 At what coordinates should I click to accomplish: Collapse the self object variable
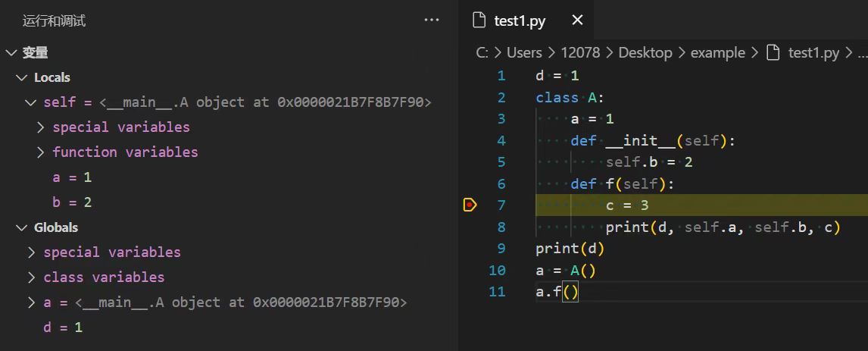click(30, 102)
